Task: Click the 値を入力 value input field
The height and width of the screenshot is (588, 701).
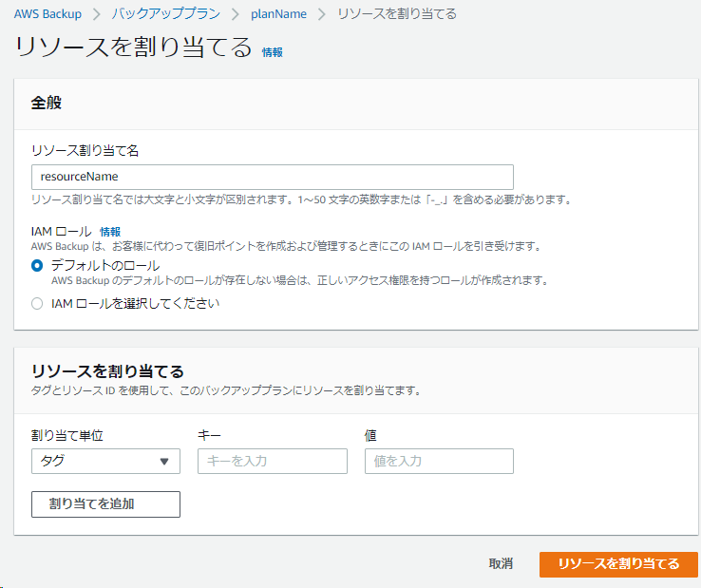Action: pos(439,461)
